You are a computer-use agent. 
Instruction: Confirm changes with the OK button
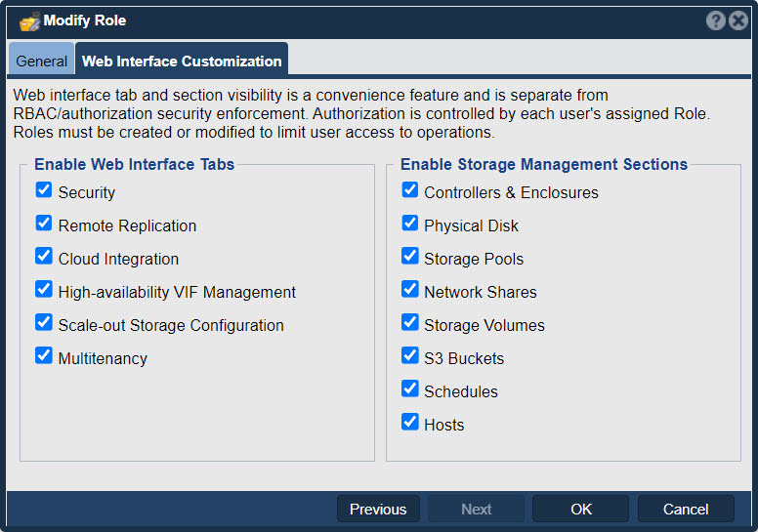(x=580, y=509)
